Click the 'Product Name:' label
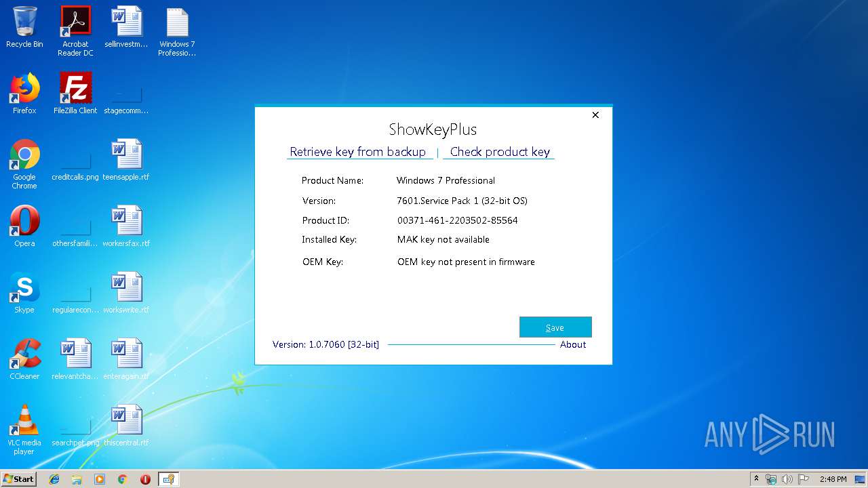 pyautogui.click(x=332, y=180)
